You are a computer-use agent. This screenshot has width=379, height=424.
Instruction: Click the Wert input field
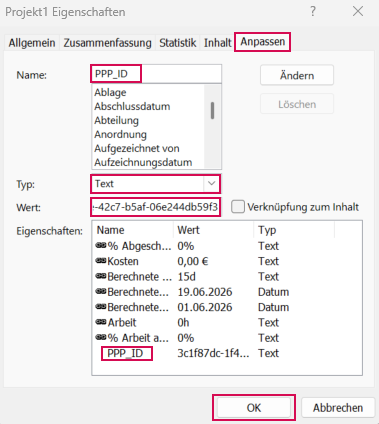click(x=155, y=207)
